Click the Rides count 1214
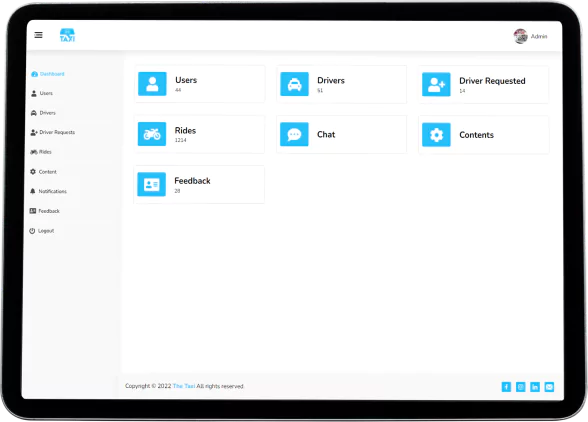 (x=180, y=140)
